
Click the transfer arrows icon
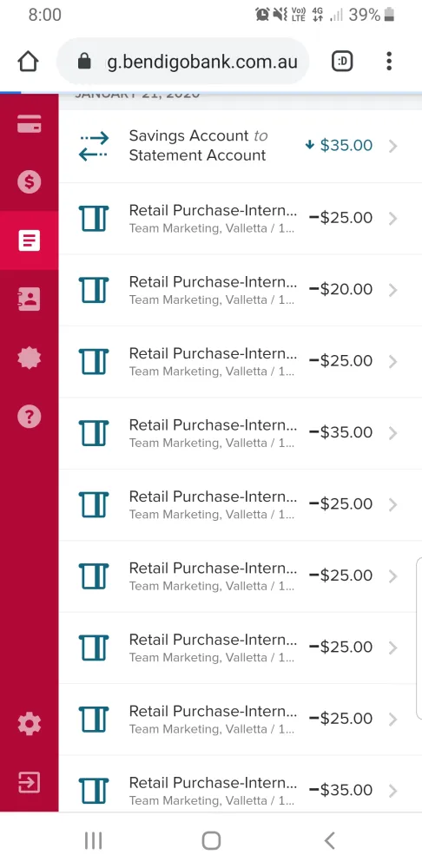point(94,146)
